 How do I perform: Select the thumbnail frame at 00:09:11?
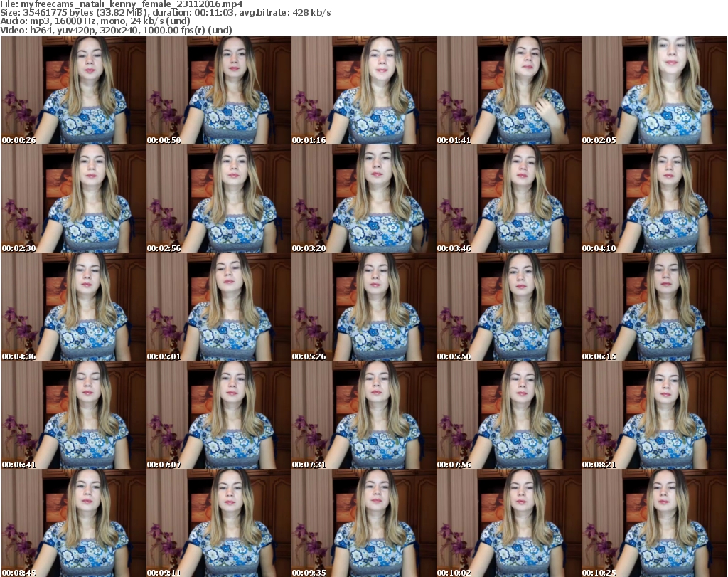point(219,523)
